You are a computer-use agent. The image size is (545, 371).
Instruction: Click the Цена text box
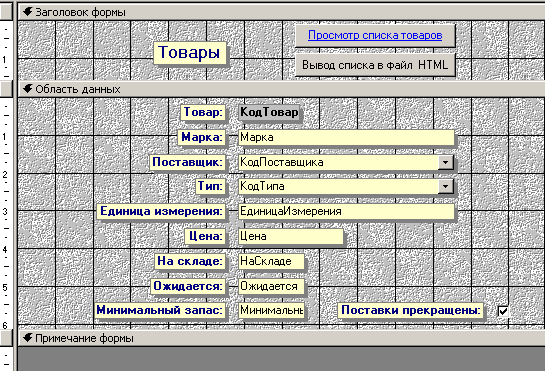291,236
